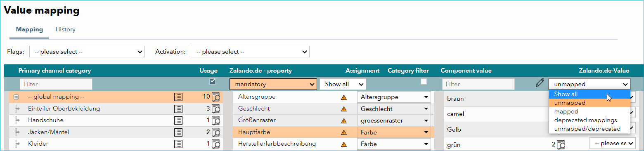This screenshot has width=644, height=151.
Task: Open list icon for Jacken/Mäntel row
Action: (178, 132)
